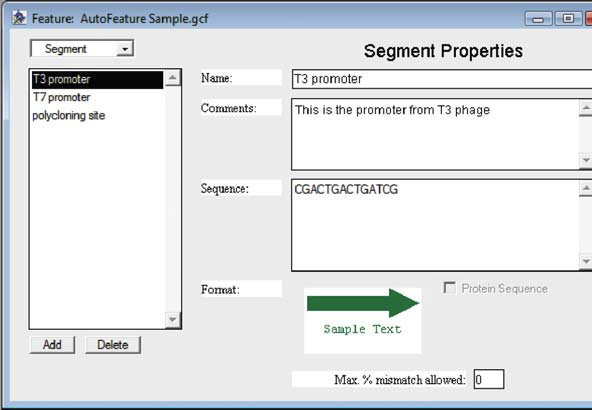Select polycloning site in the list
This screenshot has width=592, height=410.
pos(97,116)
